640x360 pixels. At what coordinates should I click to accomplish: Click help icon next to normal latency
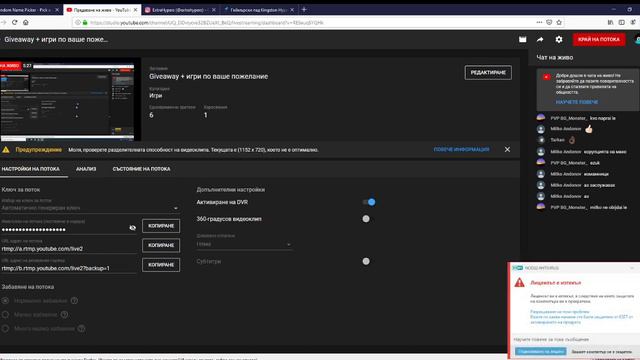coord(74,301)
